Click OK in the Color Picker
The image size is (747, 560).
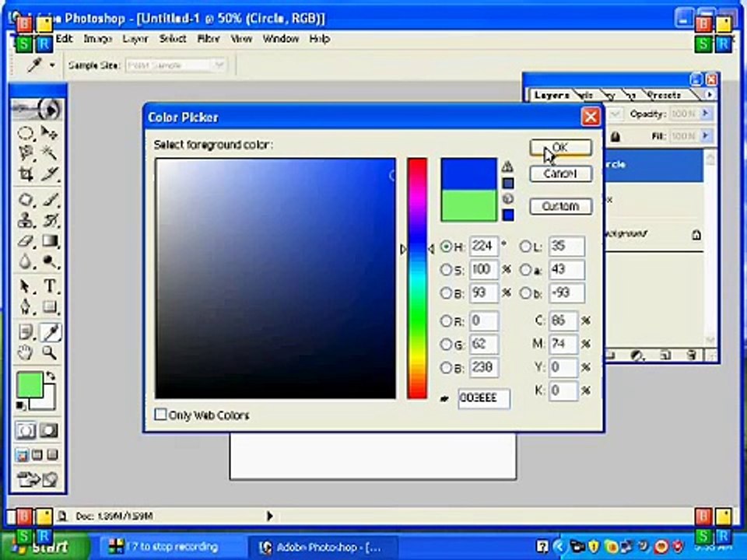(561, 148)
